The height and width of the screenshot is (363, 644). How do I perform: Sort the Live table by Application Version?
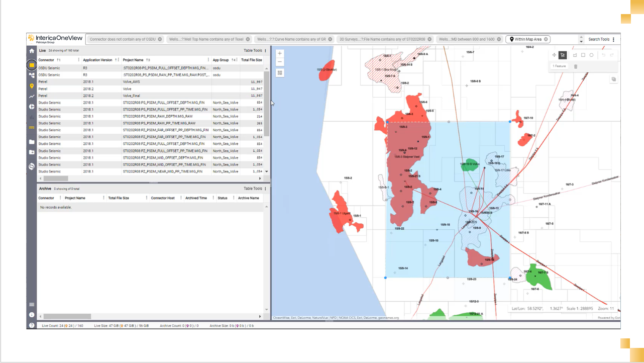(97, 60)
